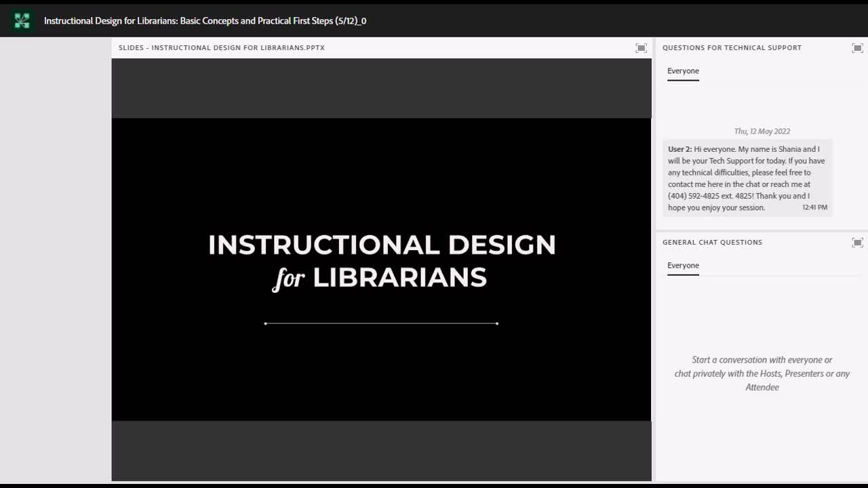Click the Slides pod title label

tap(222, 47)
